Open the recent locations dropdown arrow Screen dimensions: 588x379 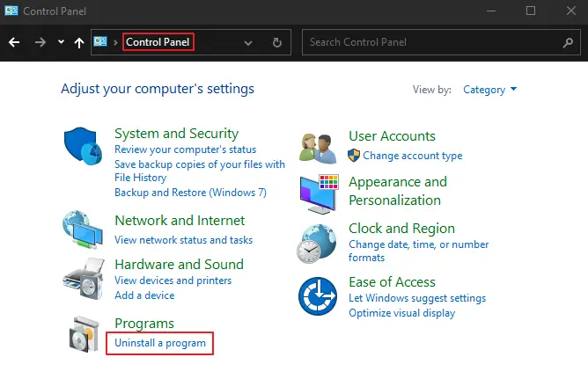pos(61,42)
